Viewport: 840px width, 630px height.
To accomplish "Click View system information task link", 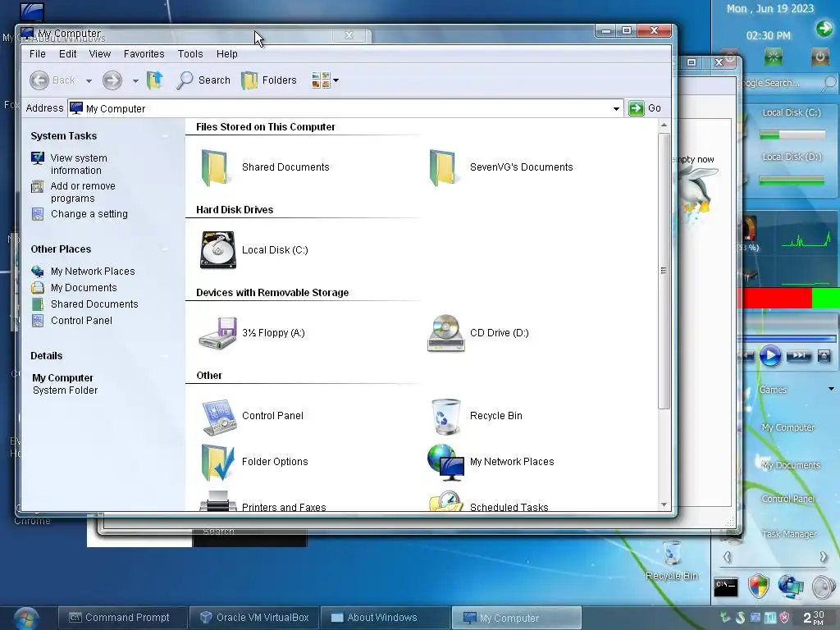I will tap(78, 164).
